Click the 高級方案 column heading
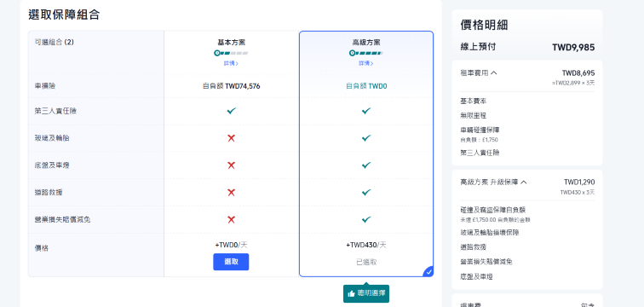 pos(366,43)
